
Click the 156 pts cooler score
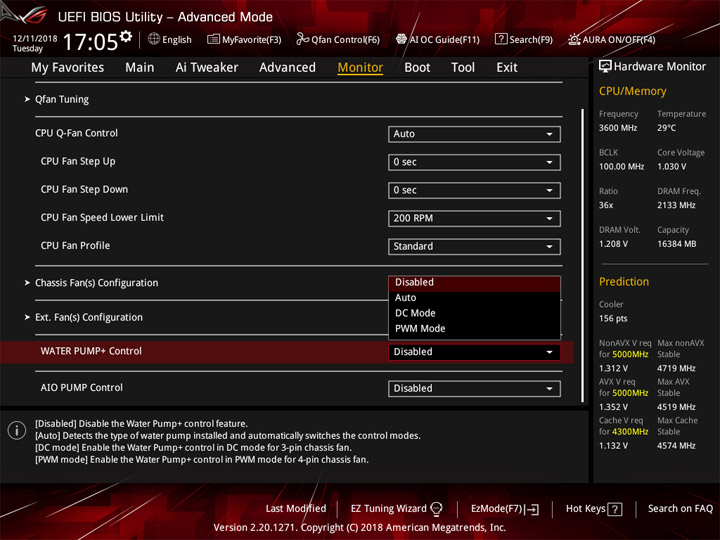(x=613, y=319)
